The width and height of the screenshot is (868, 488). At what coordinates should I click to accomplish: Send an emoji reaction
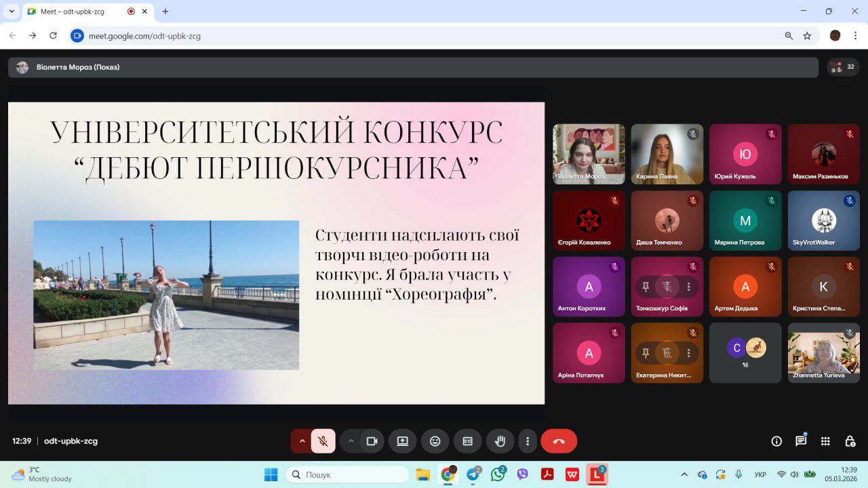tap(435, 441)
